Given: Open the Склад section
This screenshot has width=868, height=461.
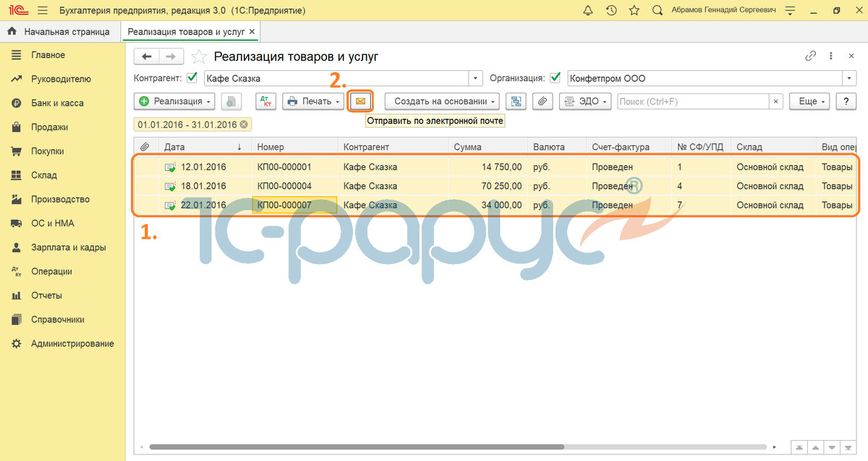Looking at the screenshot, I should 43,175.
